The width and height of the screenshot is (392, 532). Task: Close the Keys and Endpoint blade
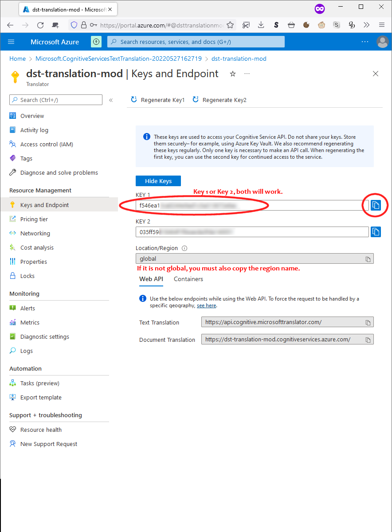coord(376,74)
